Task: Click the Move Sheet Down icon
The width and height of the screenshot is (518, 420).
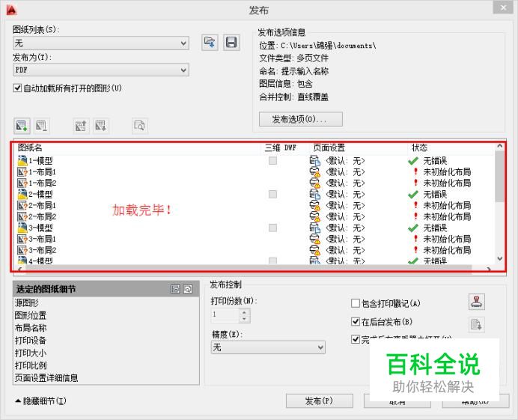Action: 101,126
